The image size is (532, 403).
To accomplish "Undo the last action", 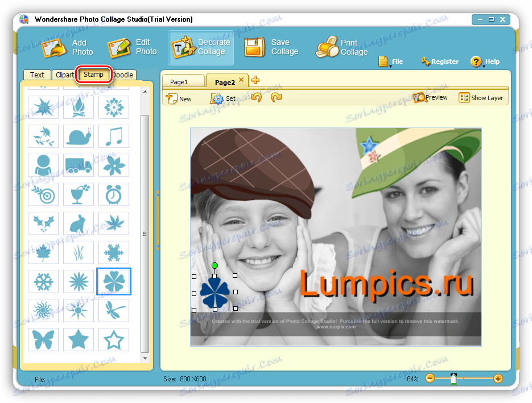I will click(257, 98).
